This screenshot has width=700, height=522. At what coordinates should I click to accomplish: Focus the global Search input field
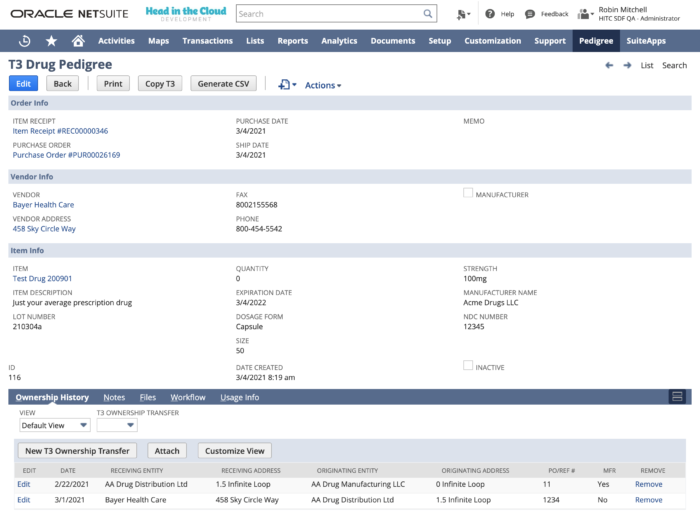tap(330, 14)
